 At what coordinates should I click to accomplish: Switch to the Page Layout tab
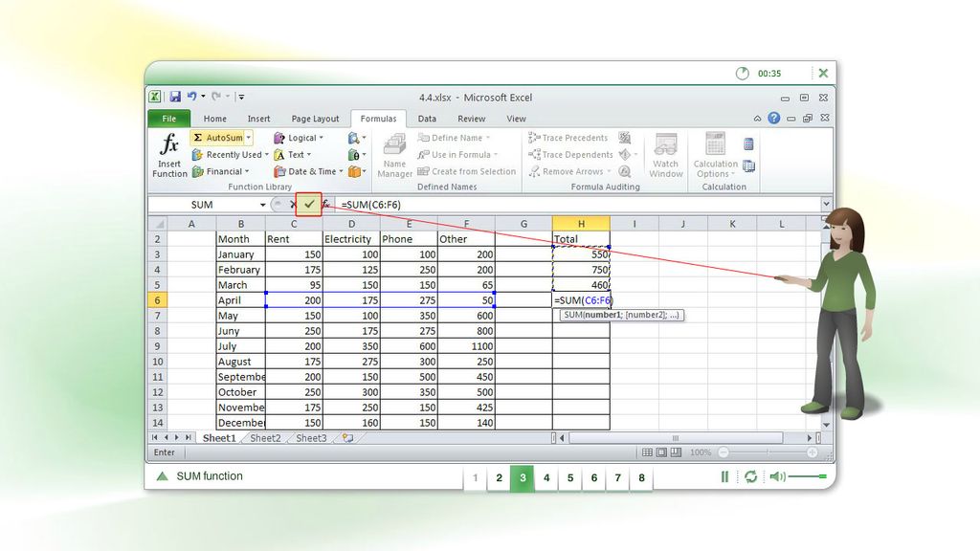[315, 118]
